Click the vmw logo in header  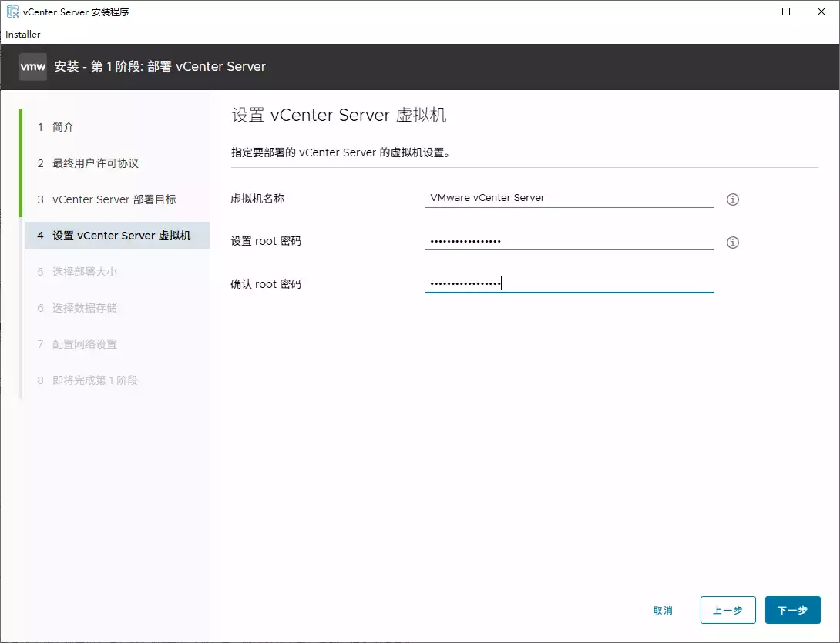32,67
